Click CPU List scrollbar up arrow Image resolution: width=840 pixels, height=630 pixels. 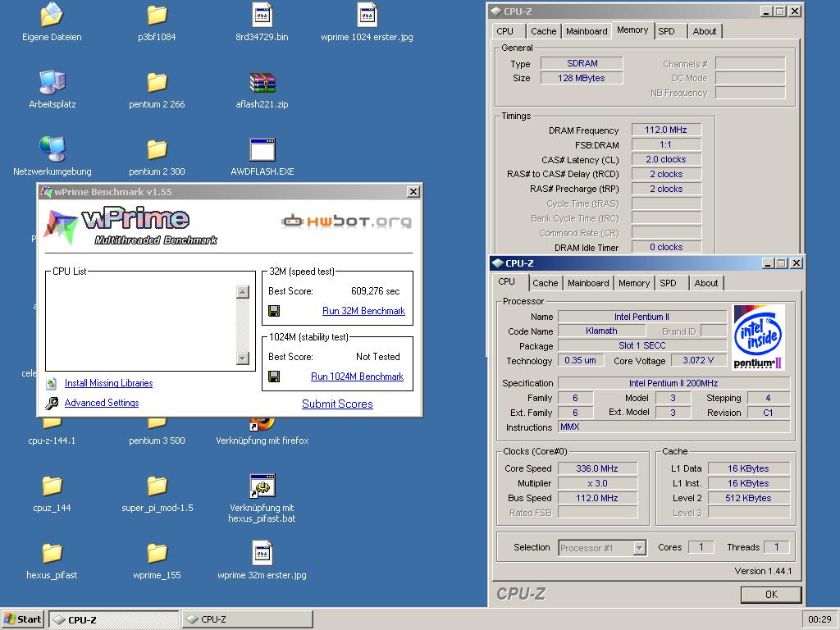243,292
